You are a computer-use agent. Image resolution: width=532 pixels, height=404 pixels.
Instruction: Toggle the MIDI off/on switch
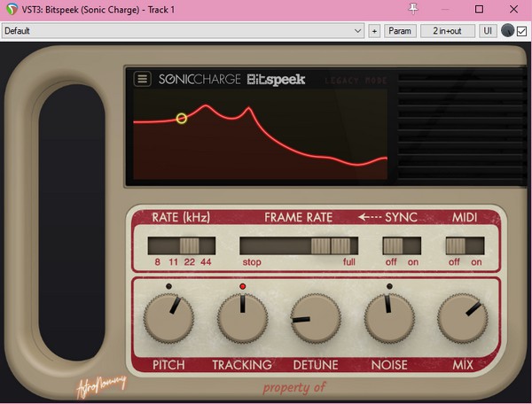465,245
